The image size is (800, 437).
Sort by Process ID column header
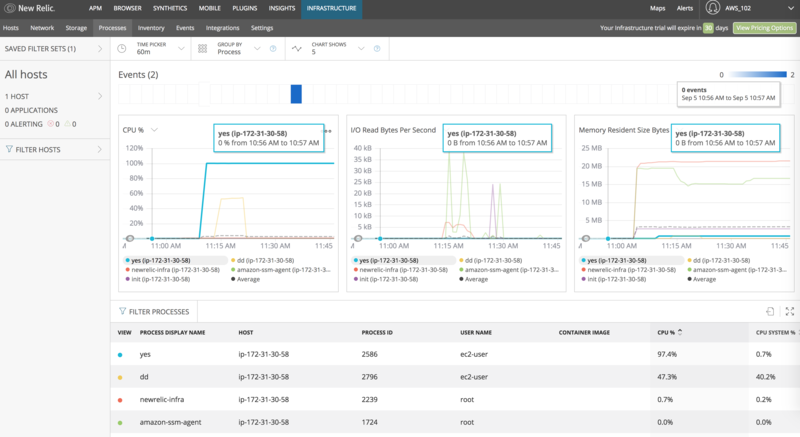pyautogui.click(x=377, y=332)
